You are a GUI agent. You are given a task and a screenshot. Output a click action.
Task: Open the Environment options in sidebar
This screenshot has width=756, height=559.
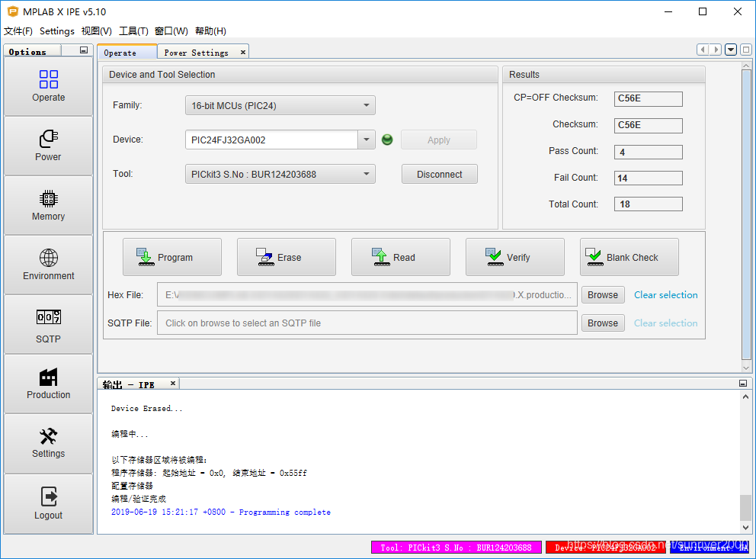48,265
